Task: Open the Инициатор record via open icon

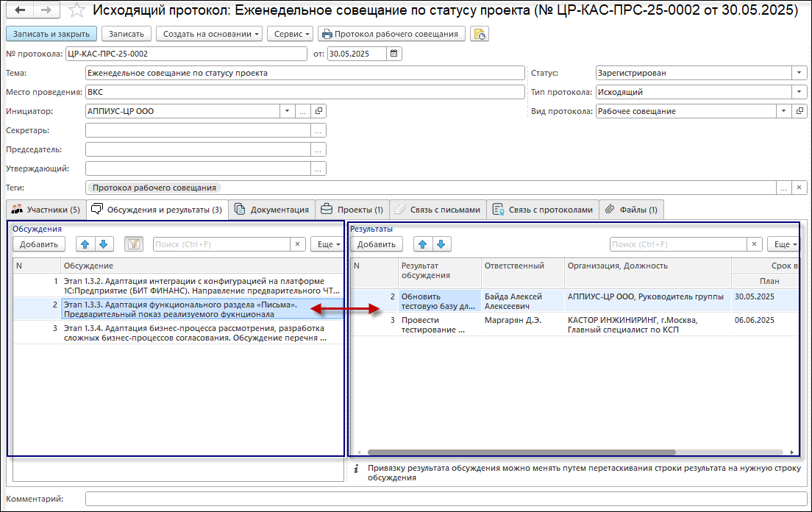Action: pyautogui.click(x=318, y=111)
